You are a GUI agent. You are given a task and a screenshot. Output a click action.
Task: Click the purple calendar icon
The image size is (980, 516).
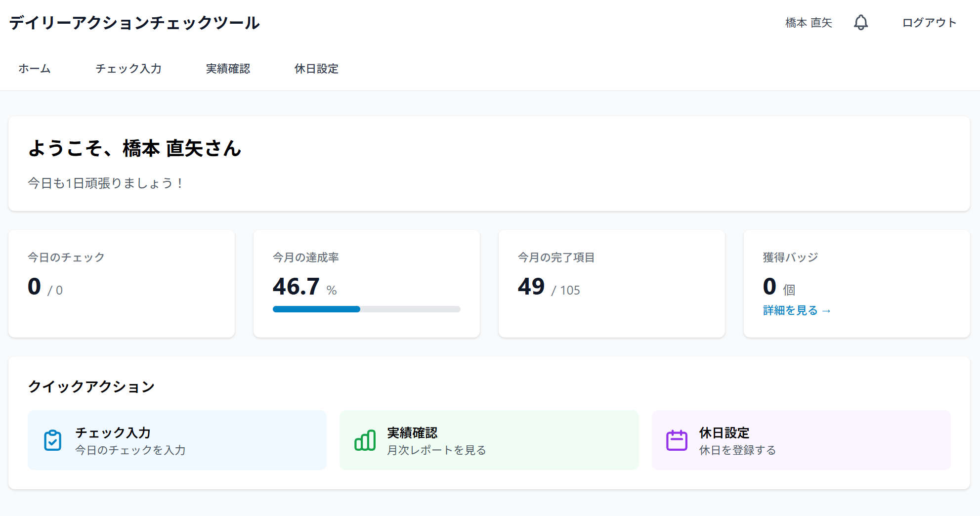(x=677, y=440)
